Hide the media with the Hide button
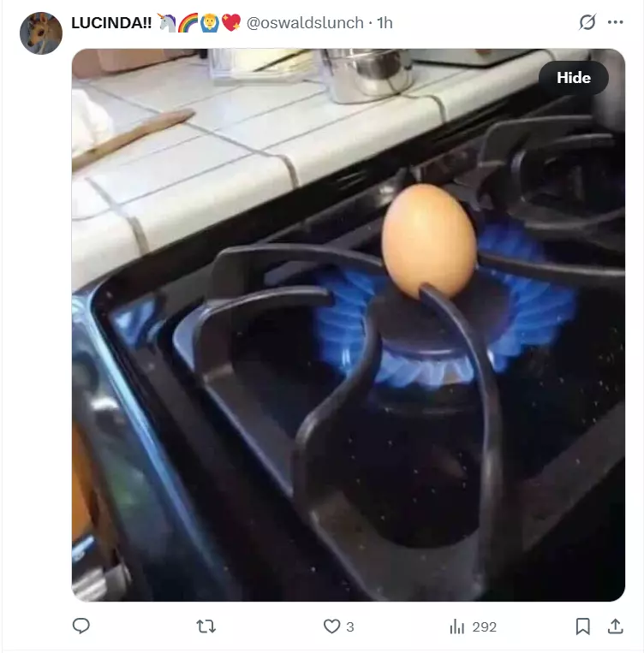 coord(574,78)
